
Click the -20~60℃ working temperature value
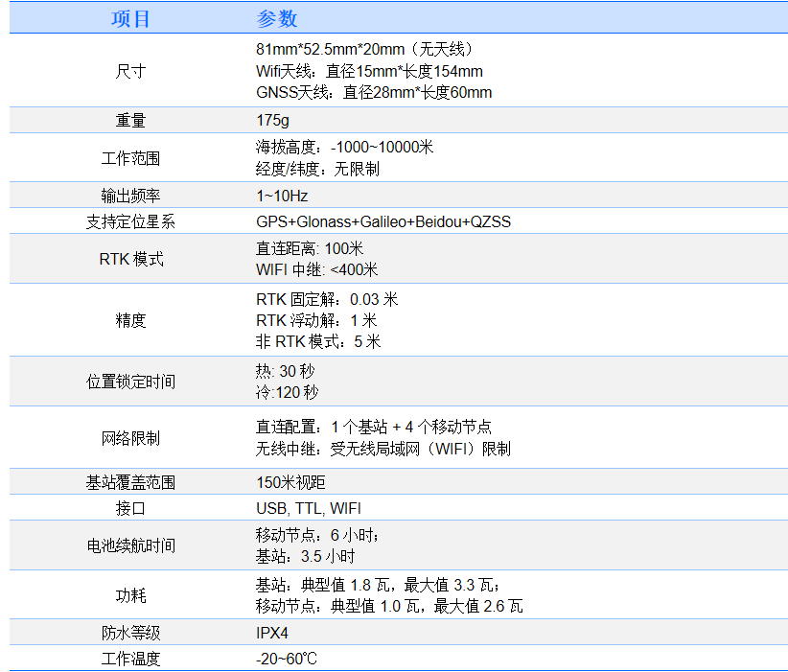coord(286,659)
